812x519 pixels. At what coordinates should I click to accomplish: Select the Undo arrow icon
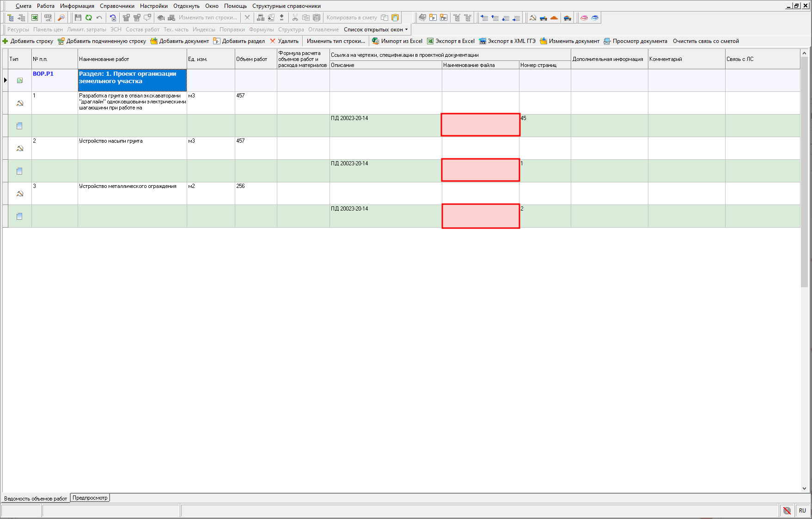[x=99, y=18]
